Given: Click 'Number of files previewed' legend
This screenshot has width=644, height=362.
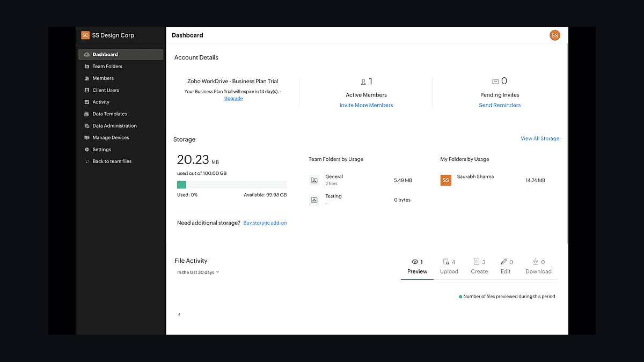Looking at the screenshot, I should (x=507, y=297).
